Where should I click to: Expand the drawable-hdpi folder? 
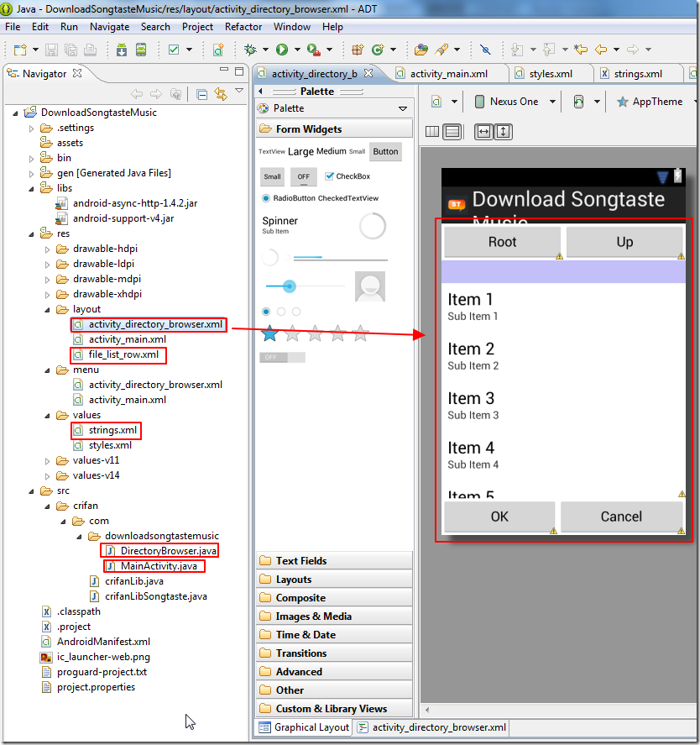click(x=47, y=249)
